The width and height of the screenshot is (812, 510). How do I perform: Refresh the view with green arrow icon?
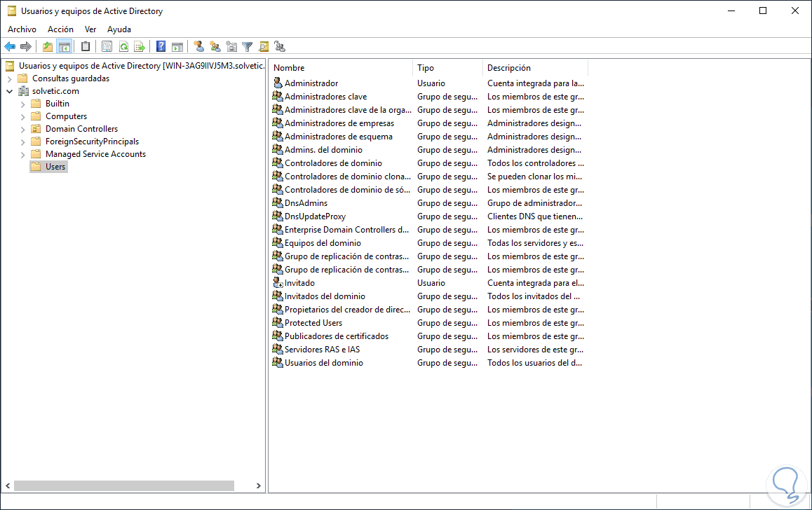124,46
